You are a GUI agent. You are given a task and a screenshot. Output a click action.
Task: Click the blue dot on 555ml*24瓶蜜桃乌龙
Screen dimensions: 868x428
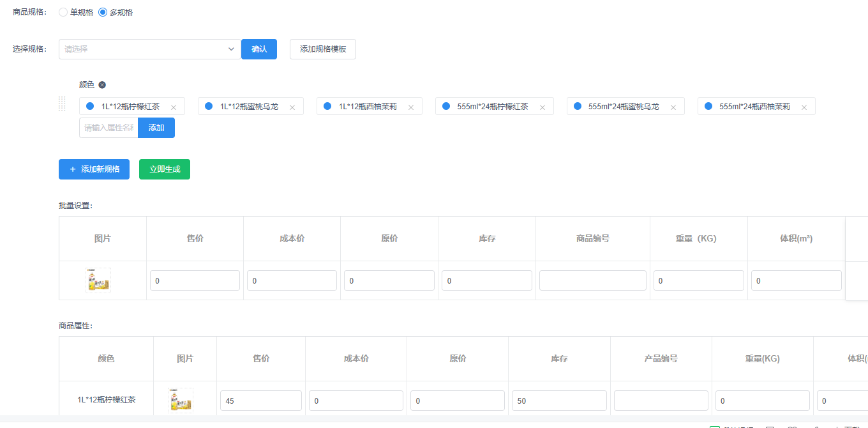point(577,106)
